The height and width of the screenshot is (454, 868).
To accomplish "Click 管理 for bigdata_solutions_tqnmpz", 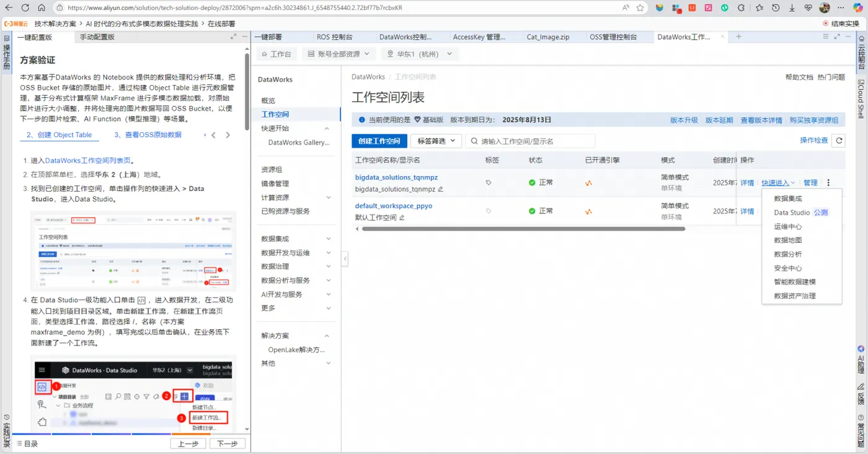I will click(810, 183).
